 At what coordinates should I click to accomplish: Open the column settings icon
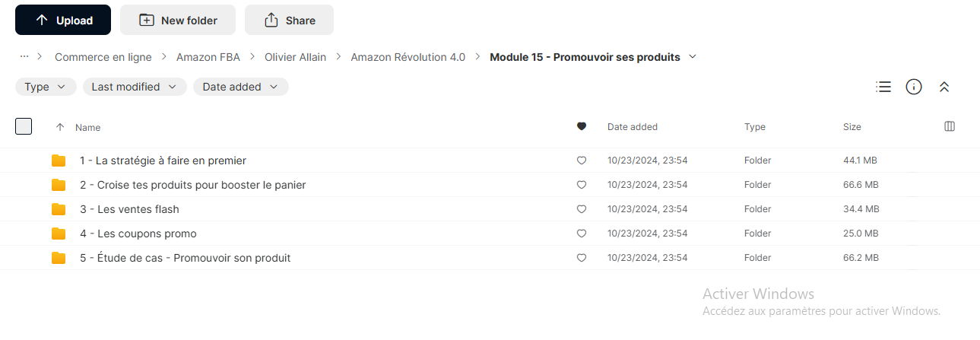point(949,126)
